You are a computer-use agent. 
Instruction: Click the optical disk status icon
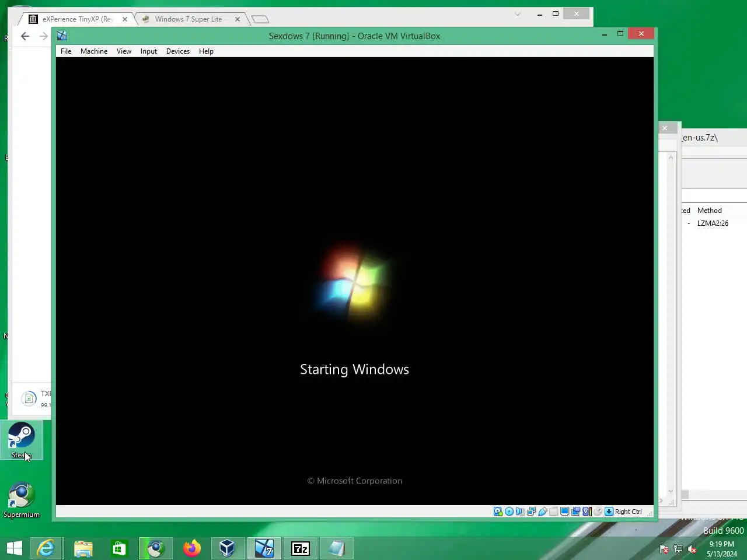(509, 512)
